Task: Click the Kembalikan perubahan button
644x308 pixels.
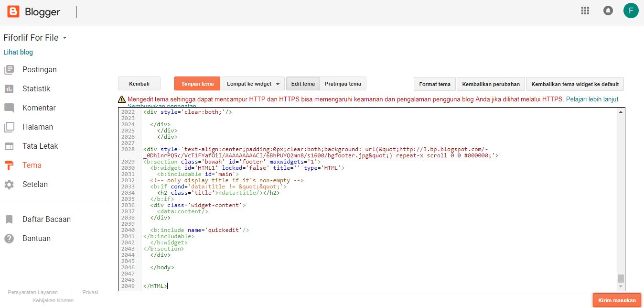Action: [491, 84]
